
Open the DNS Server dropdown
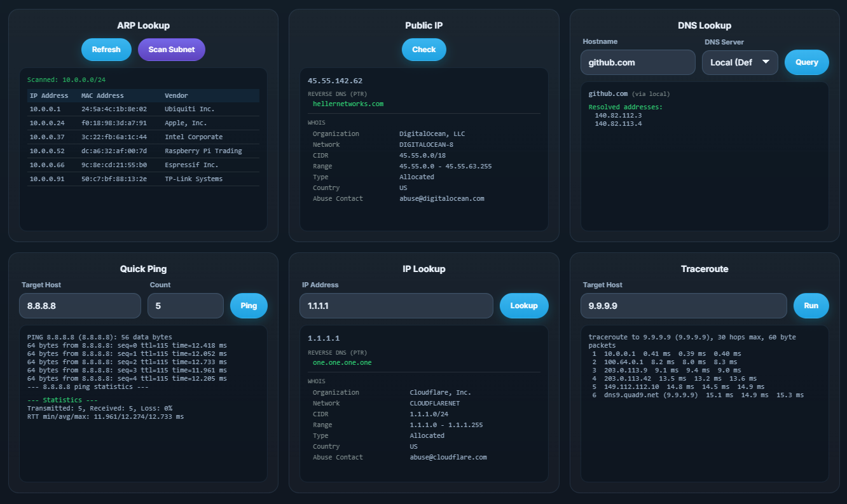coord(740,62)
